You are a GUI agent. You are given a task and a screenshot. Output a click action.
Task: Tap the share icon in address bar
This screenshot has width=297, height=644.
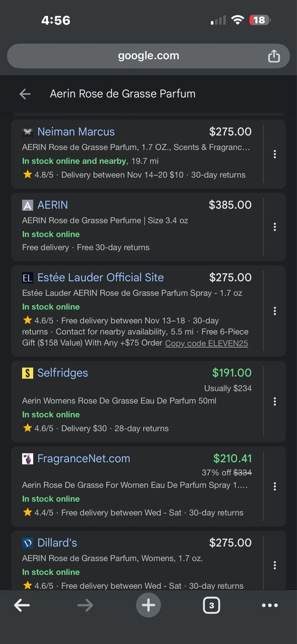click(274, 56)
